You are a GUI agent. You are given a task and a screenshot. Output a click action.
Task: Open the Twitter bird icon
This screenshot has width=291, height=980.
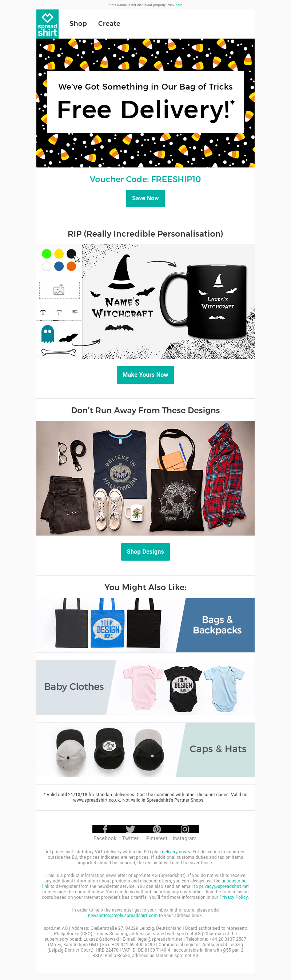[130, 829]
